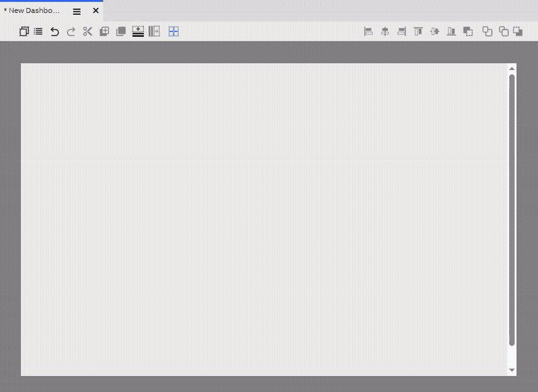
Task: Insert a horizontal split section
Action: [137, 31]
